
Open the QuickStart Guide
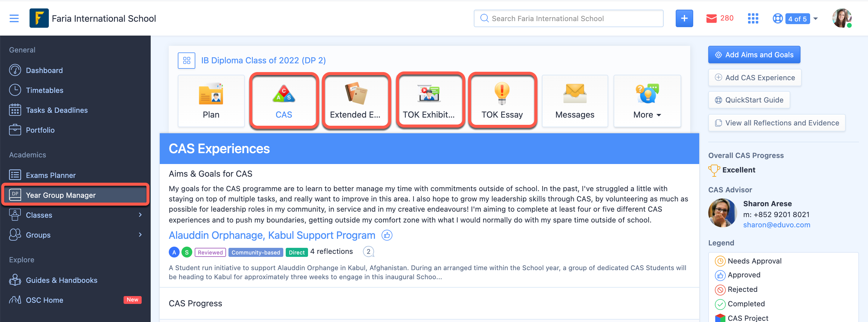749,100
